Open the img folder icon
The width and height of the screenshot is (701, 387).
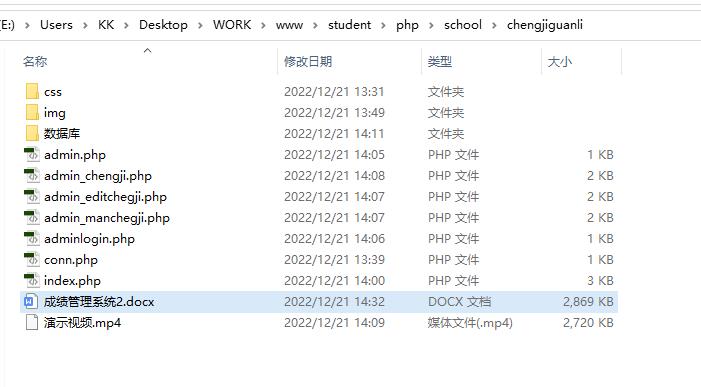click(32, 113)
